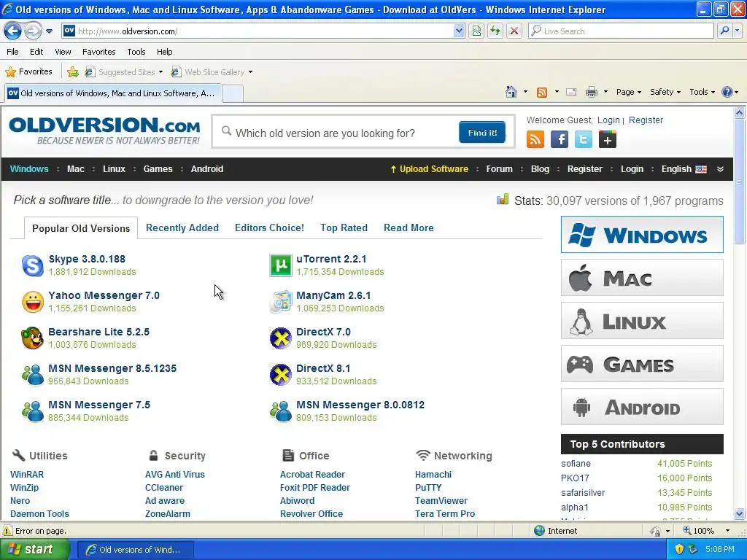
Task: Switch to the Editors Choice! tab
Action: point(269,228)
